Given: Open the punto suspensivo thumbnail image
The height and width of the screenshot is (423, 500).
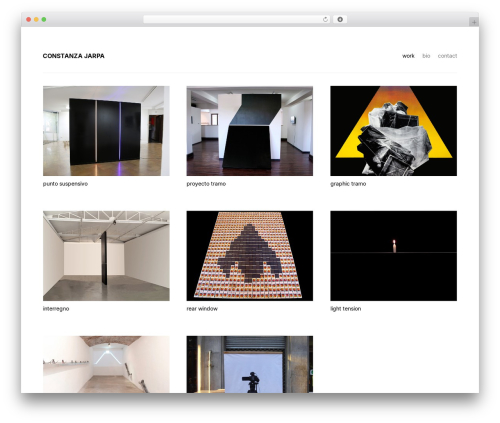Looking at the screenshot, I should pyautogui.click(x=106, y=131).
